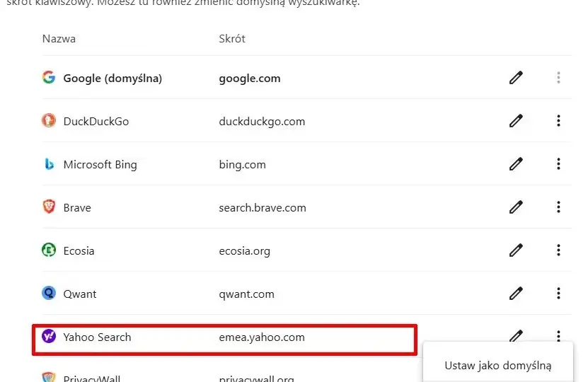Click the 'Skrót' column header
This screenshot has width=588, height=382.
click(232, 39)
